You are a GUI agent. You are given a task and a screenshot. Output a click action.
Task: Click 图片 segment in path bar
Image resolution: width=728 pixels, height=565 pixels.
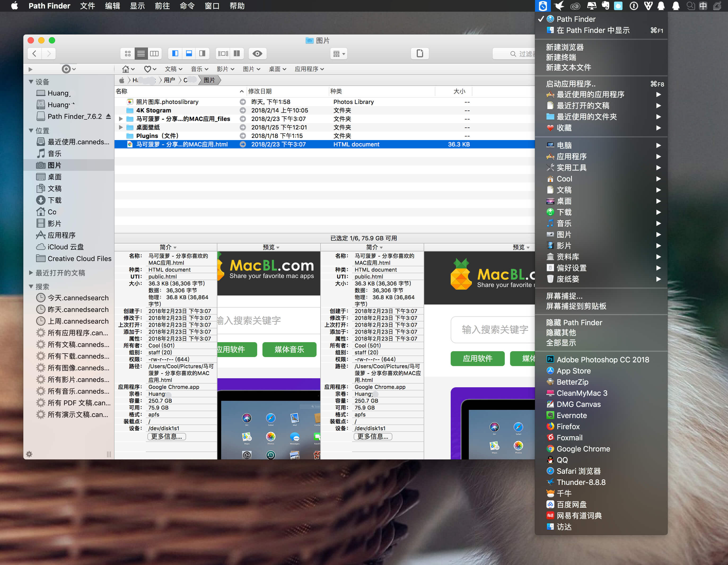click(x=209, y=80)
